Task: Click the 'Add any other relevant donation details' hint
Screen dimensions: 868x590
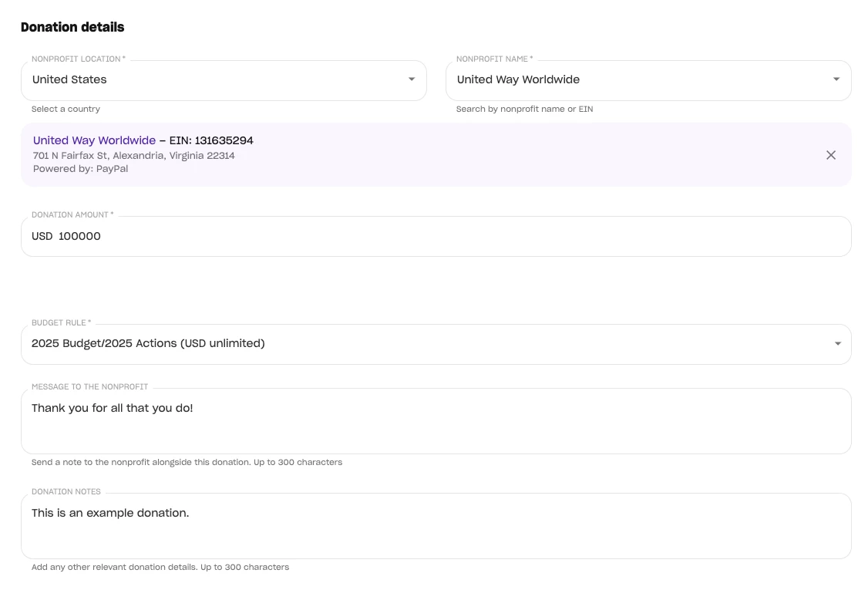Action: coord(160,568)
